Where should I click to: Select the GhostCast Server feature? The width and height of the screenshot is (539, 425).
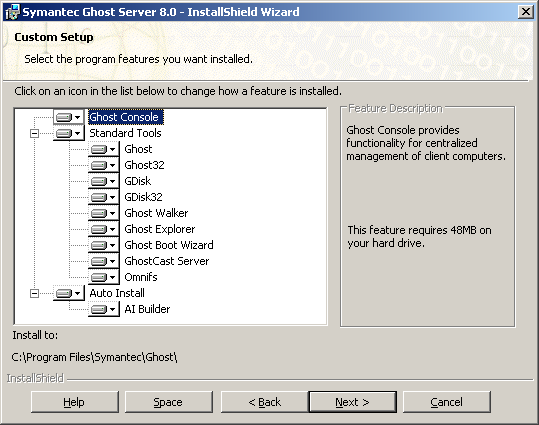click(x=167, y=261)
